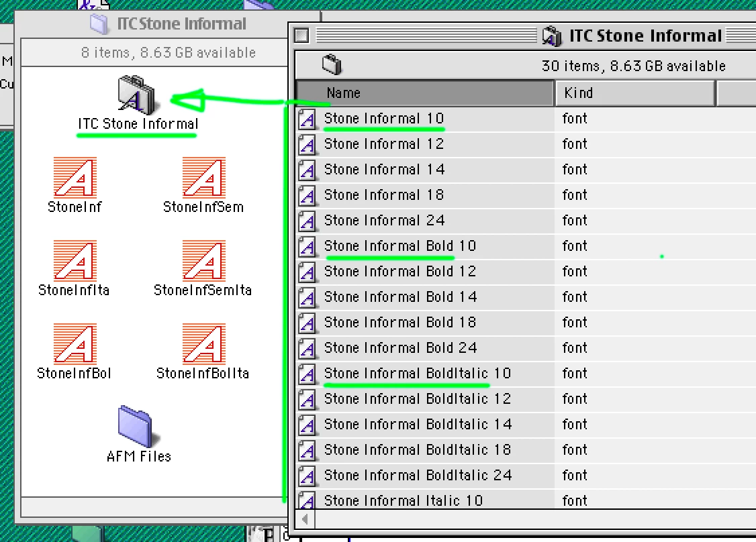Click font icon beside Stone Informal Bold 24

[307, 349]
